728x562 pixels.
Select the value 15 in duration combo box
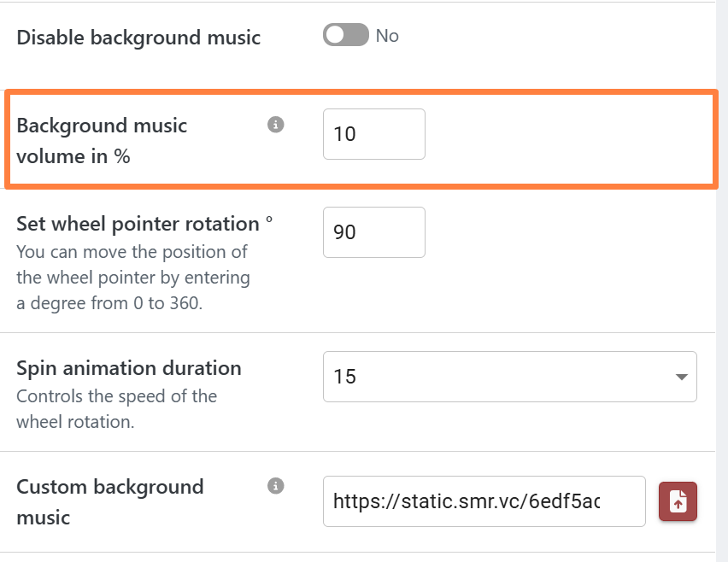point(496,377)
